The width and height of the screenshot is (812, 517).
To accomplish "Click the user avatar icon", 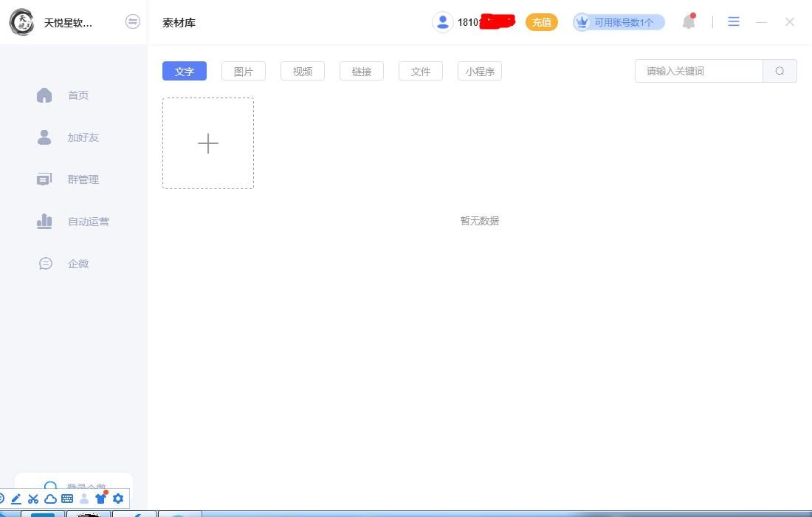I will (x=442, y=22).
